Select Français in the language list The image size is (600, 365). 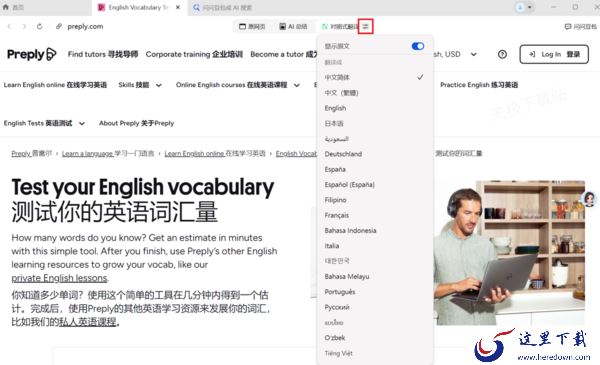(375, 215)
